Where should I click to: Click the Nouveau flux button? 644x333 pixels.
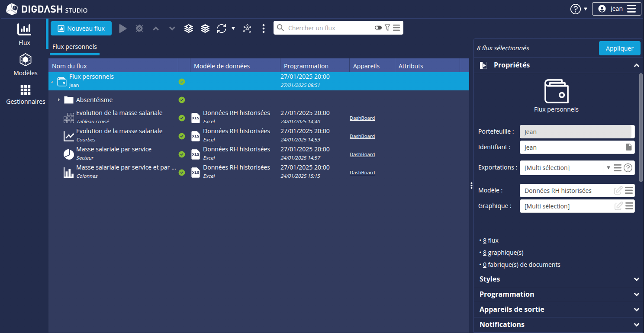point(81,29)
